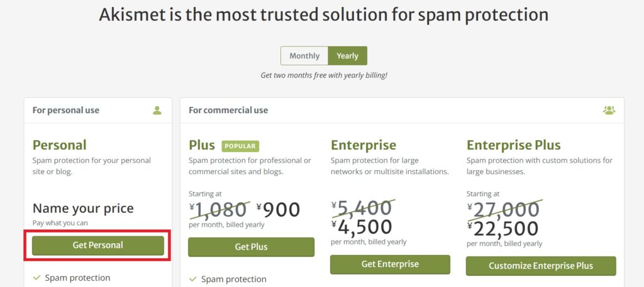The width and height of the screenshot is (644, 287).
Task: Click the POPULAR badge next to Plus
Action: point(240,146)
